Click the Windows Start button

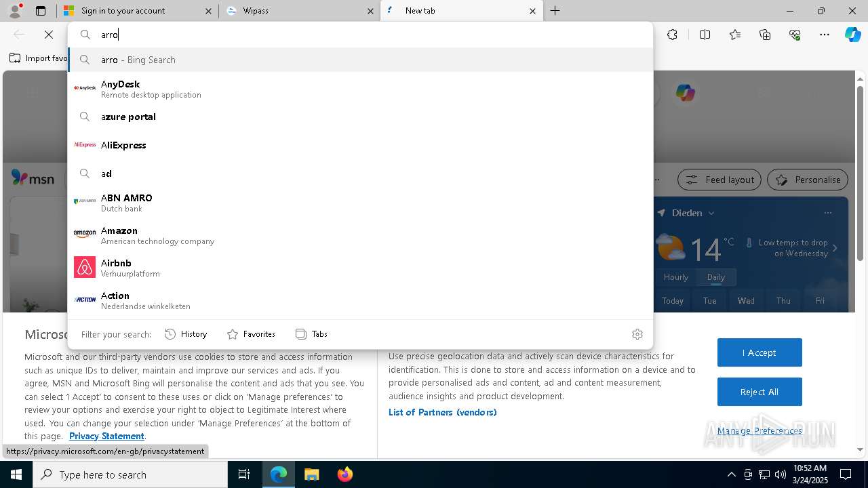[16, 474]
